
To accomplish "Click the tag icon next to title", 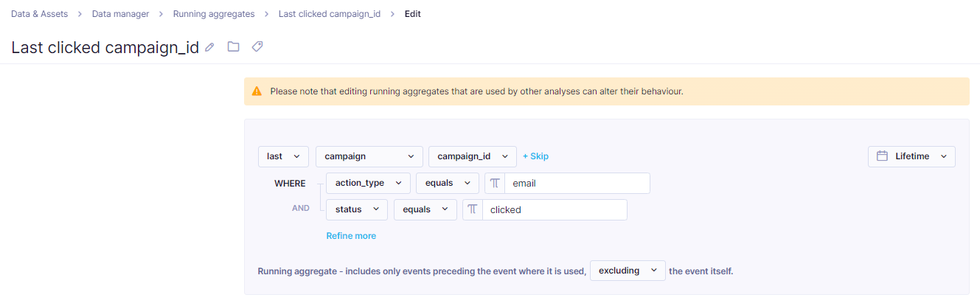I will tap(257, 47).
